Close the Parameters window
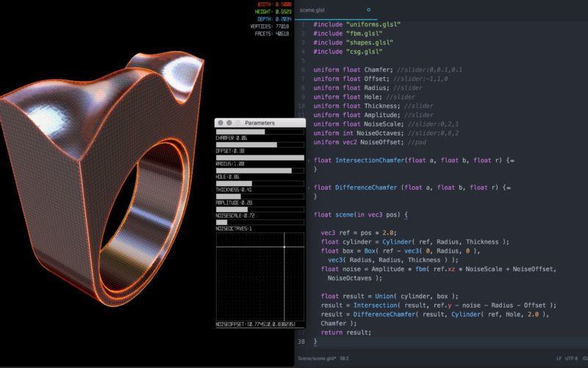Screen dimensions: 588x368 point(220,123)
